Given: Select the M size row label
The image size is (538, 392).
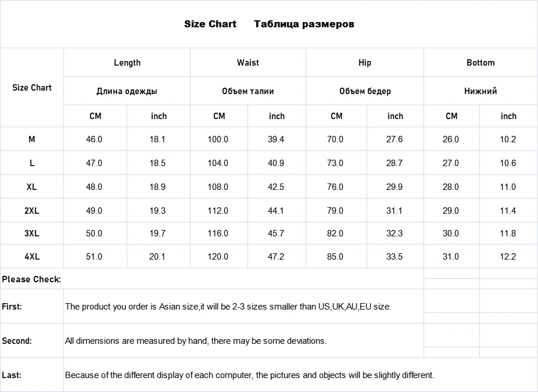Looking at the screenshot, I should [x=32, y=139].
